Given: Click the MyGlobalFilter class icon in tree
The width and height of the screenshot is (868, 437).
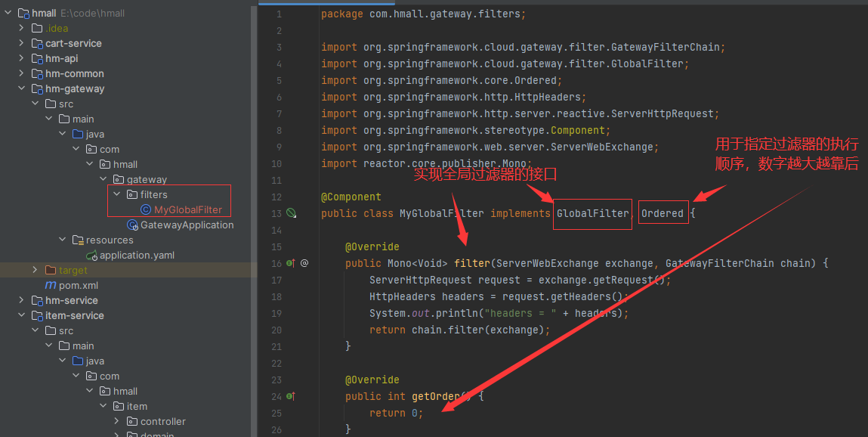Looking at the screenshot, I should click(x=146, y=209).
